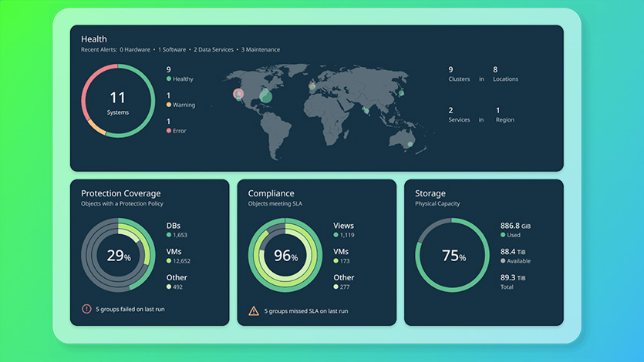Viewport: 644px width, 362px height.
Task: Click the map marker over India
Action: [366, 110]
